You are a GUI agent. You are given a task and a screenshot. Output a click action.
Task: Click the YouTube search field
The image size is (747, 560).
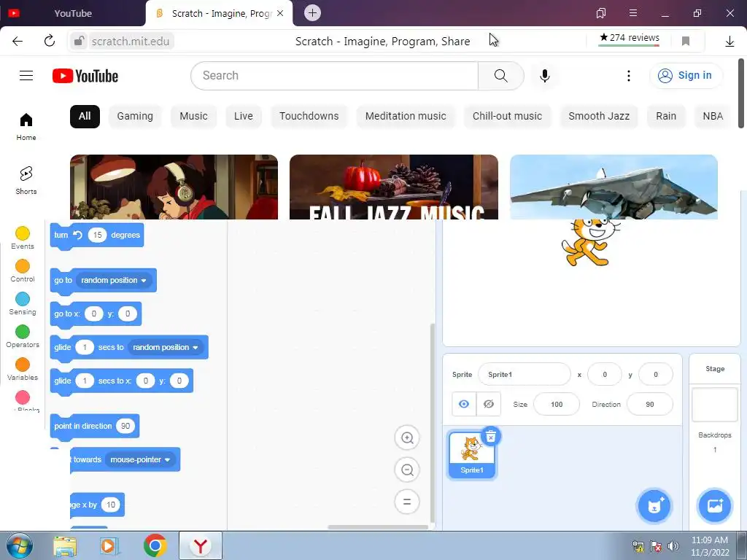point(334,75)
